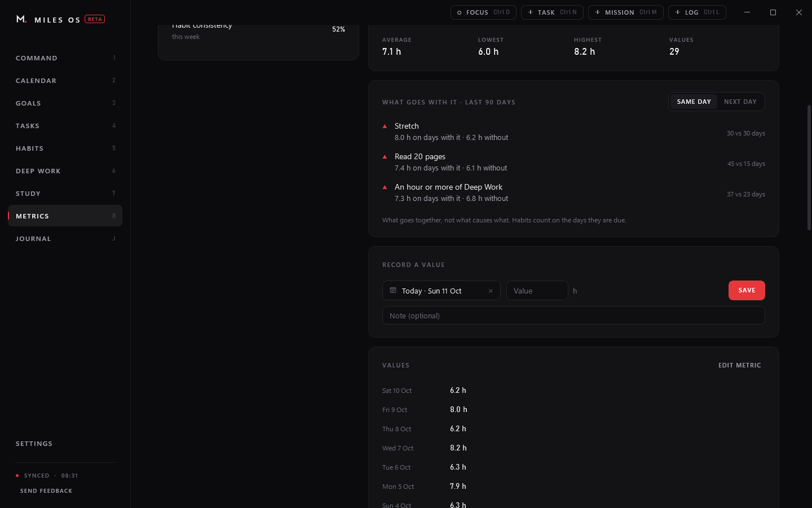Click the Miles OS logo mark
This screenshot has height=508, width=812.
coord(21,19)
